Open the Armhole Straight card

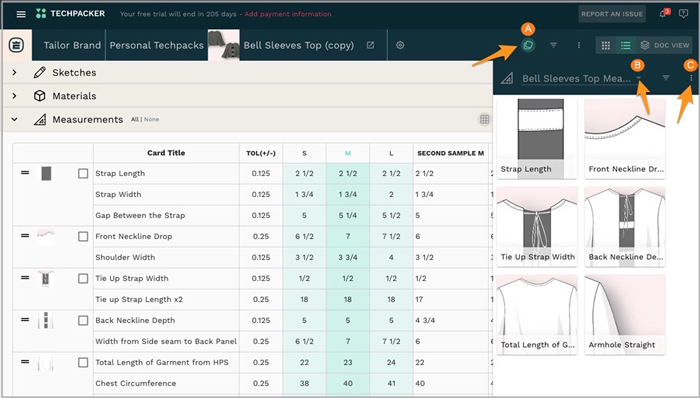tap(625, 314)
